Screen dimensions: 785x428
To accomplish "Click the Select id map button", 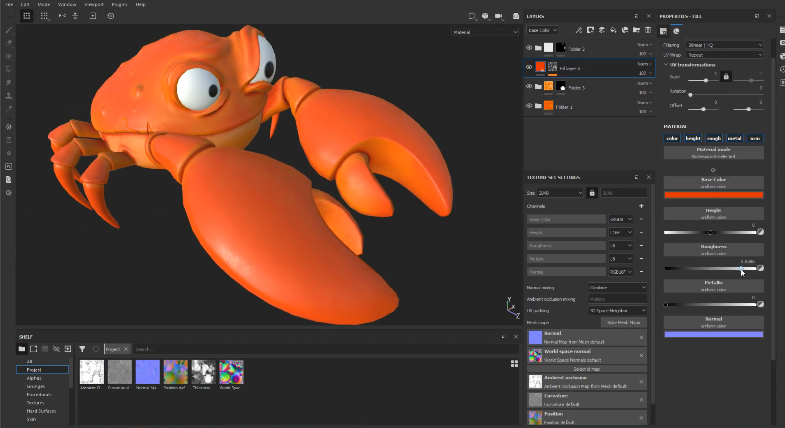I will click(x=587, y=369).
